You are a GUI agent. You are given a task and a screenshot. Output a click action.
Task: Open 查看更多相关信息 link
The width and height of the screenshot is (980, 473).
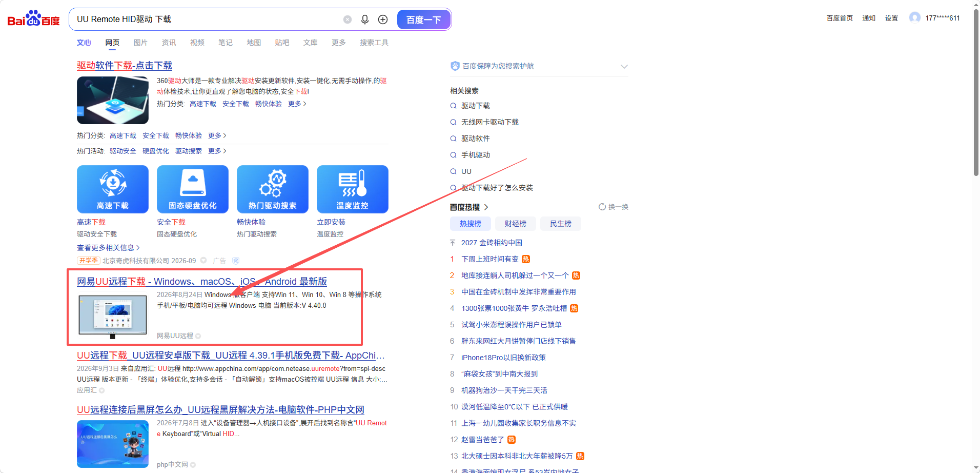click(x=108, y=247)
